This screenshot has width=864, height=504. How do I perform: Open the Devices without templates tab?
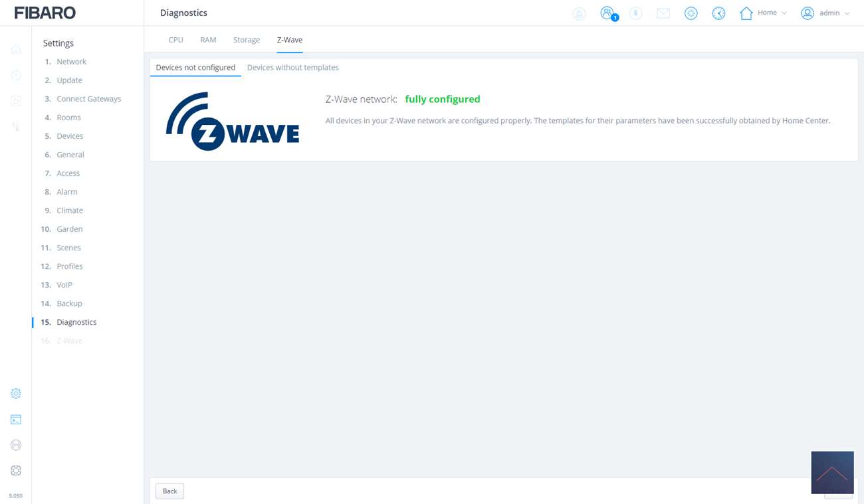[292, 68]
